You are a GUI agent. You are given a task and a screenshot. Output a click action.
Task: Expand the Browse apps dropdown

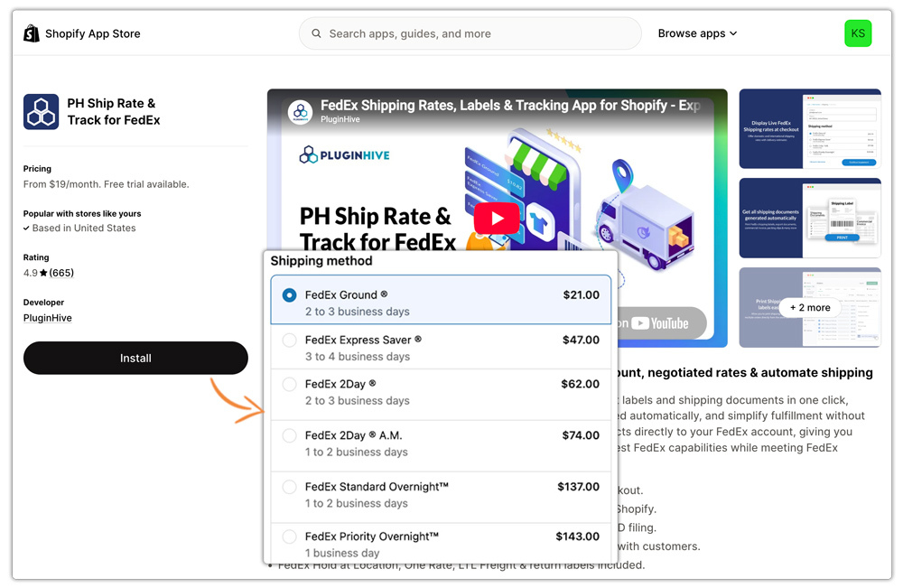(697, 33)
